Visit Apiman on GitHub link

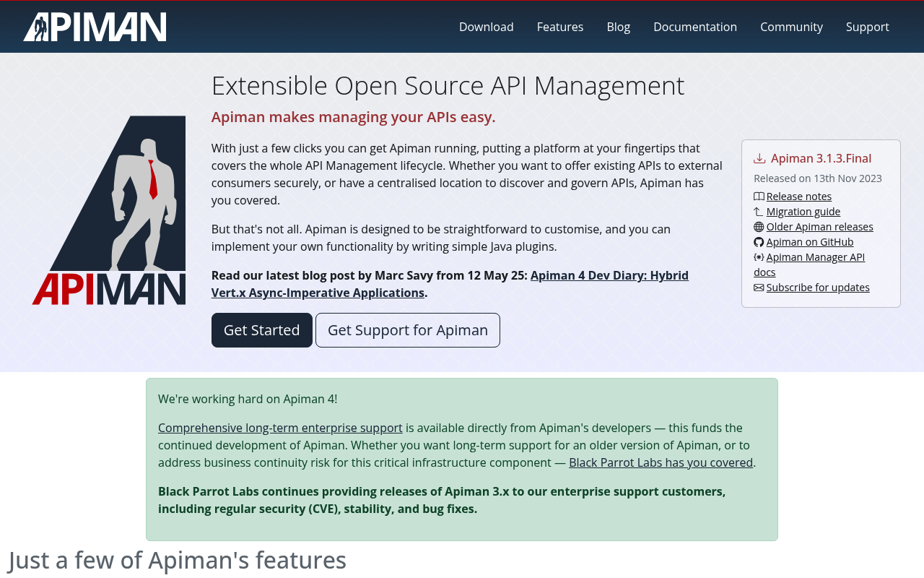(x=810, y=242)
